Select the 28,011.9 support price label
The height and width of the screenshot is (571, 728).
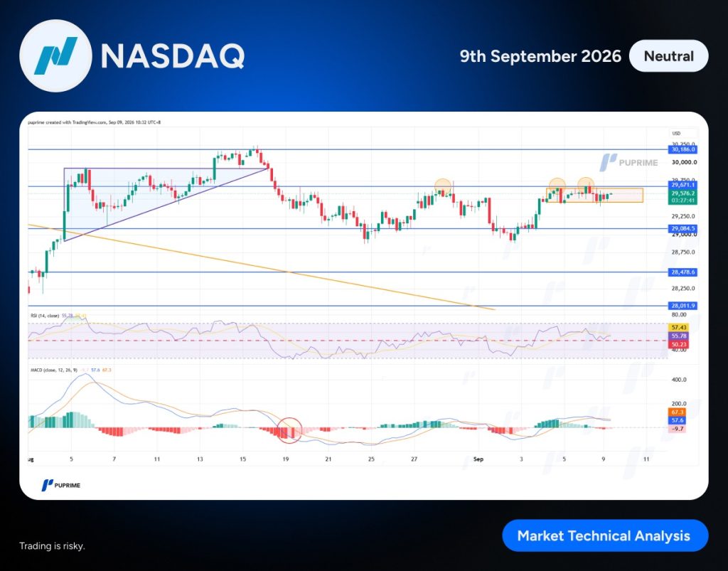pyautogui.click(x=682, y=306)
